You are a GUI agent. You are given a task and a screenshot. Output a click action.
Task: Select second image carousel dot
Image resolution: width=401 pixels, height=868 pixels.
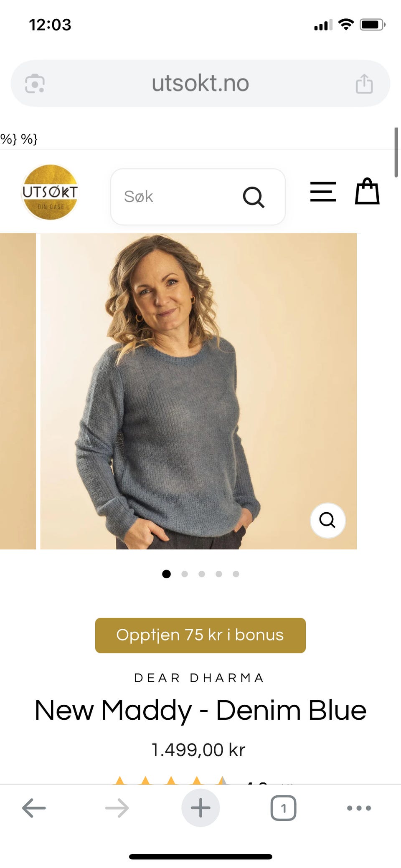pos(185,574)
